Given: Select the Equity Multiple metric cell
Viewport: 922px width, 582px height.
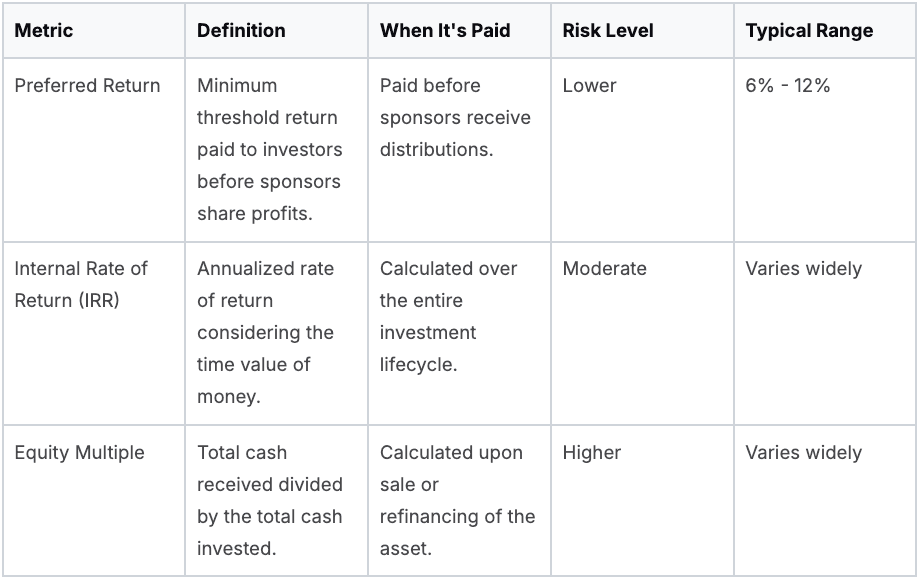Looking at the screenshot, I should tap(79, 452).
